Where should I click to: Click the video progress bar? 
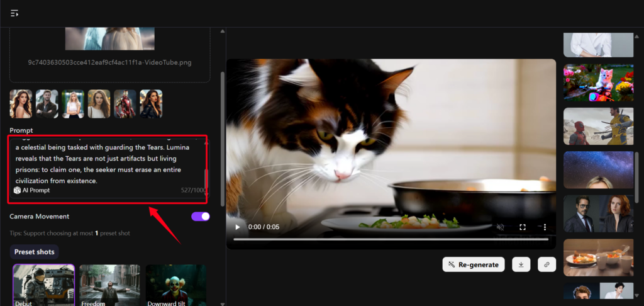391,239
